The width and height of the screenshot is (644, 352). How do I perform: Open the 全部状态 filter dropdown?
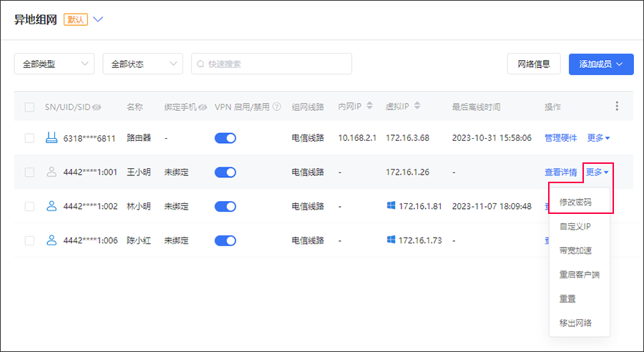(x=142, y=64)
